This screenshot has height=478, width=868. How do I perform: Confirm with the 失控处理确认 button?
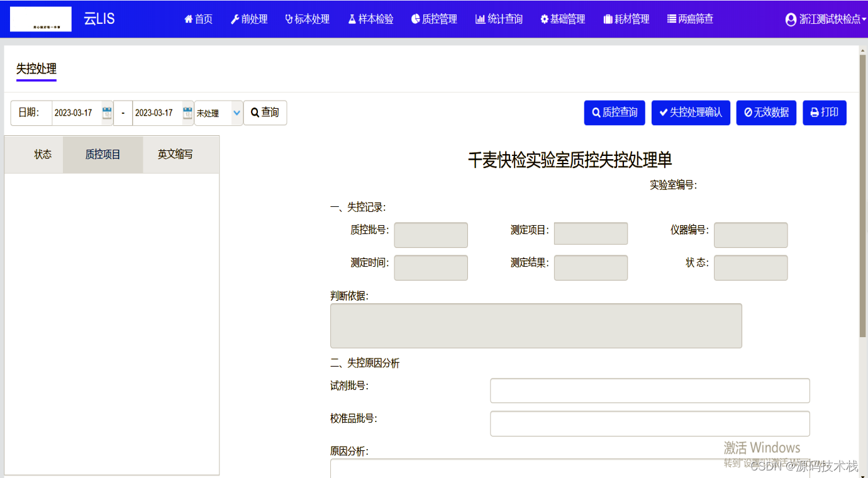coord(691,113)
